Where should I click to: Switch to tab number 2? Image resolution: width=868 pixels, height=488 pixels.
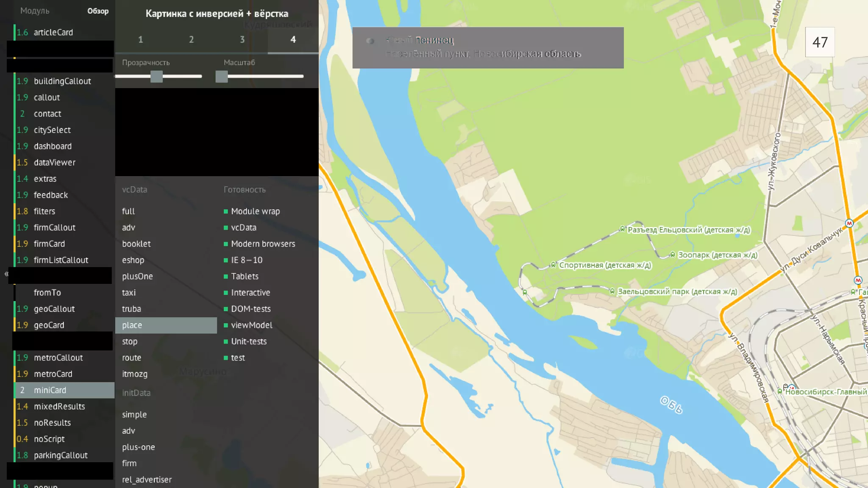191,39
